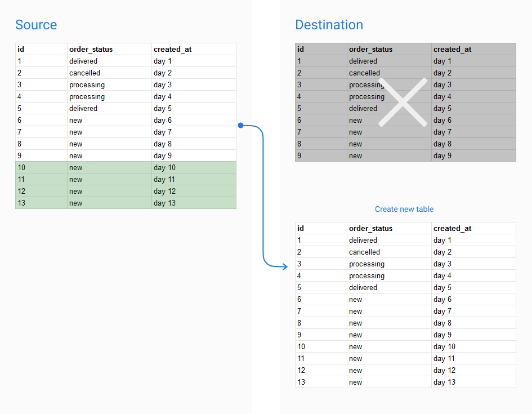Select Source table order_status column header

(x=109, y=49)
